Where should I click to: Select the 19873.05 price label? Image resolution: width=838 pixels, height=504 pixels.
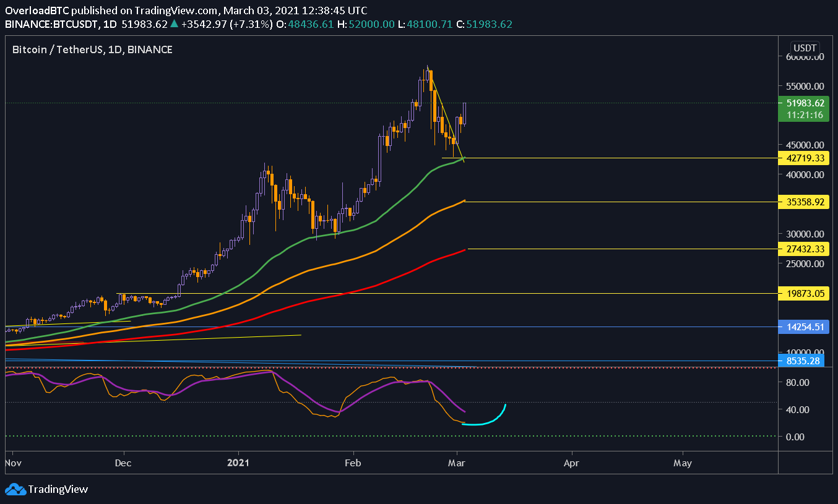pyautogui.click(x=803, y=294)
